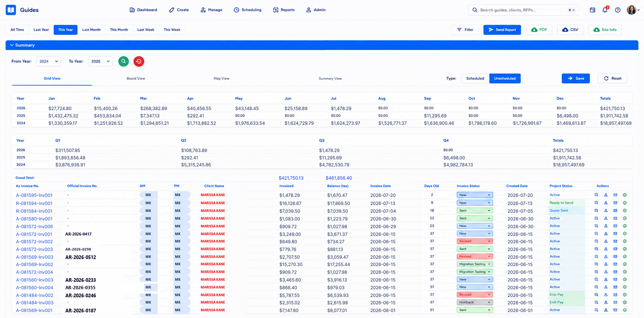Switch Type toggle to Scheduled

tap(475, 78)
